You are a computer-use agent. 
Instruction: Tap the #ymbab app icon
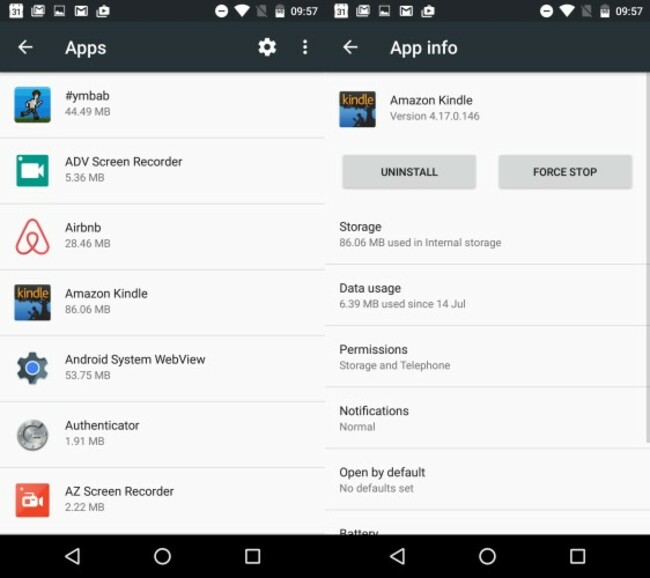coord(32,104)
